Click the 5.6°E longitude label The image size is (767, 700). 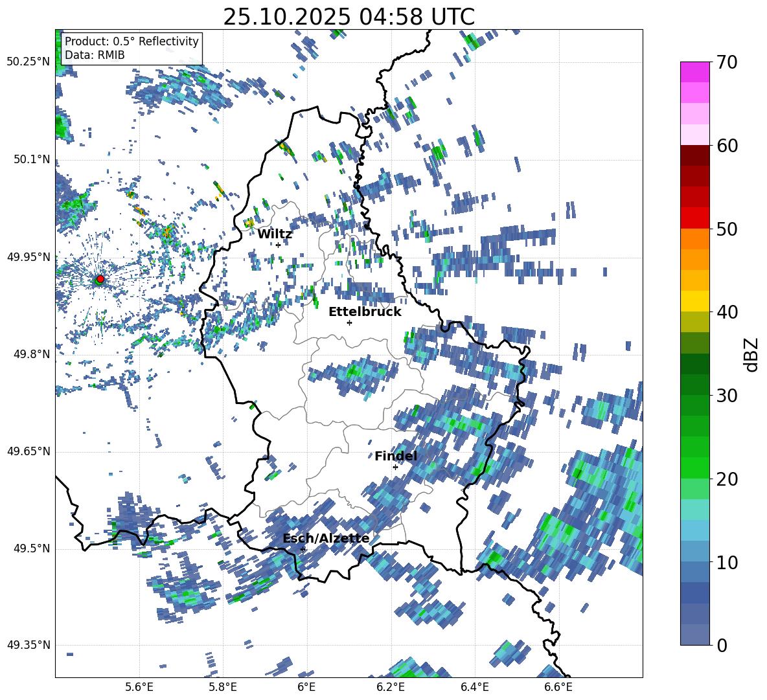click(x=139, y=687)
